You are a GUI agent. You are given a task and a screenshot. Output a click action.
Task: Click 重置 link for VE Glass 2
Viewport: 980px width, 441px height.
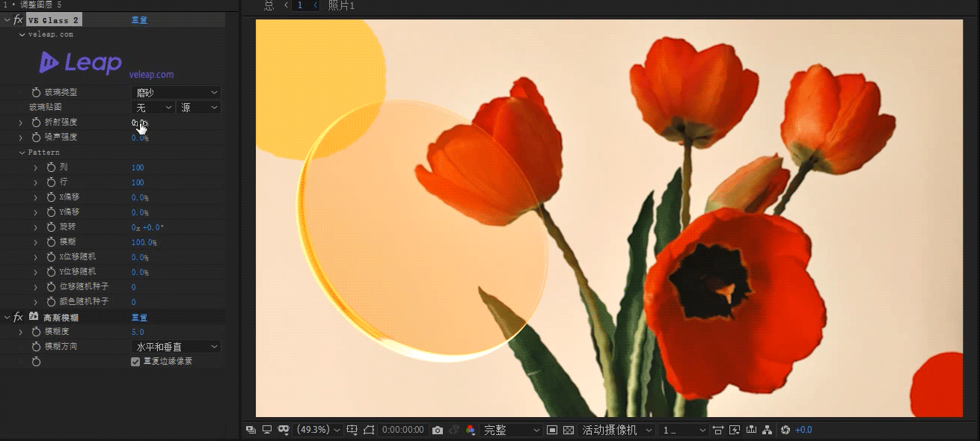pos(139,20)
